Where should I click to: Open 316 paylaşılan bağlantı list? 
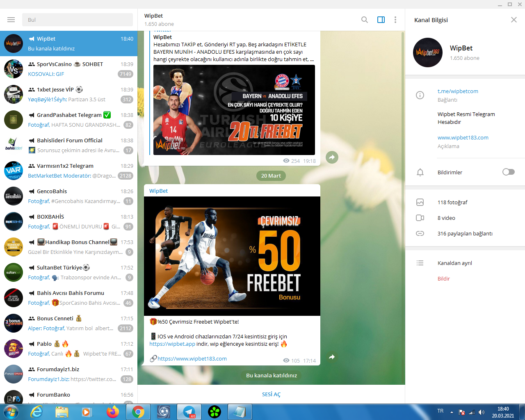coord(465,233)
